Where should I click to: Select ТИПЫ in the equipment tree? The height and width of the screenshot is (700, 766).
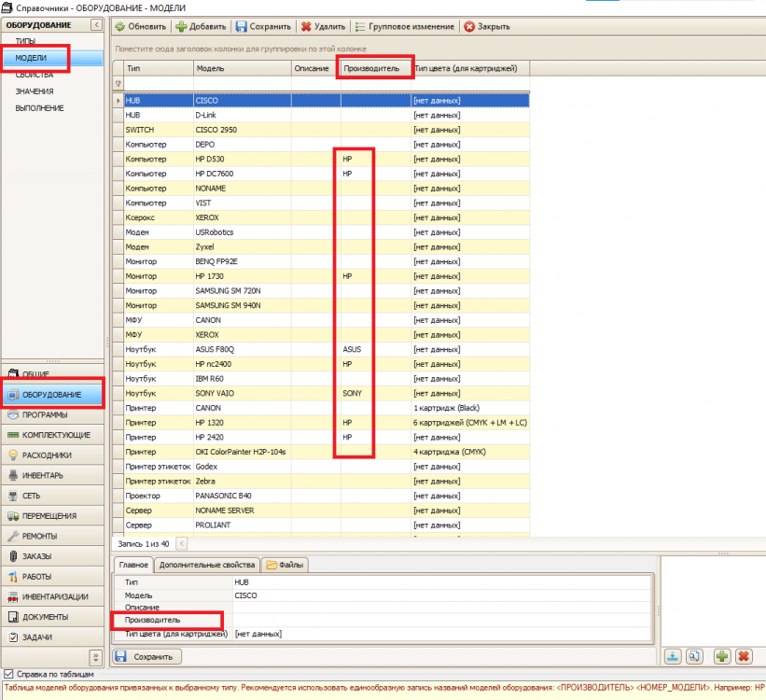click(25, 41)
